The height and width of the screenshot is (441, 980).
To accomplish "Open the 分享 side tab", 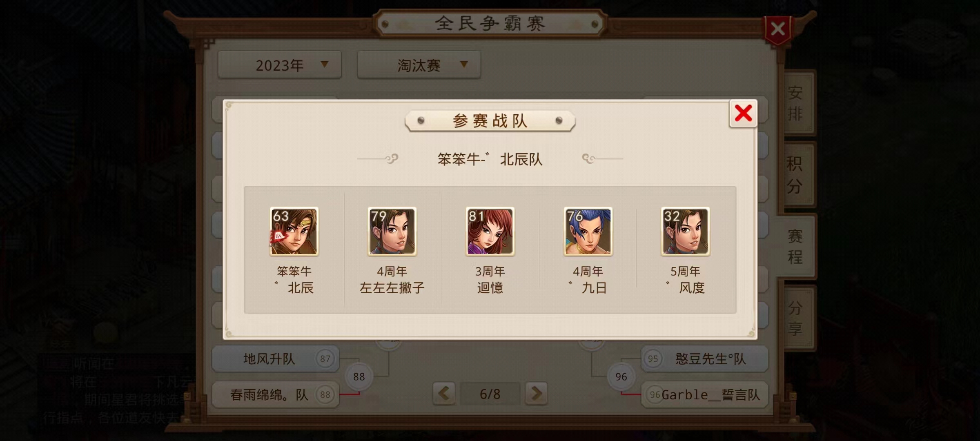I will click(795, 318).
